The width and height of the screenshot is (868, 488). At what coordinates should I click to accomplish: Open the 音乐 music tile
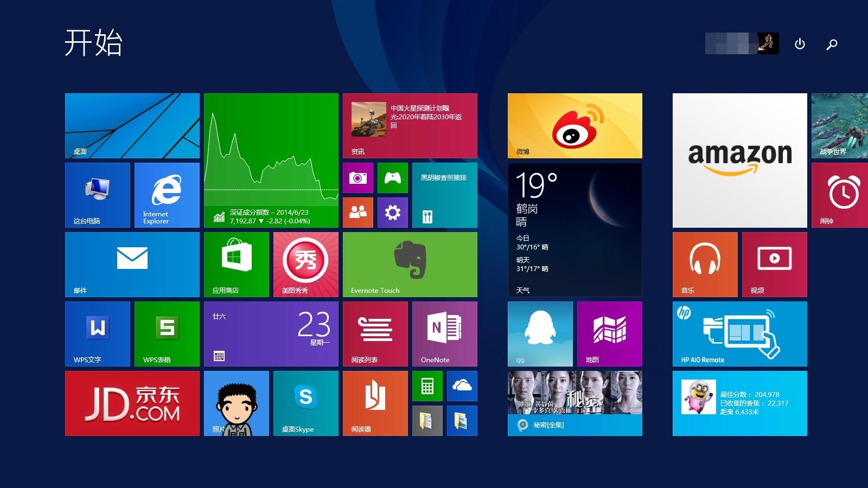point(705,264)
